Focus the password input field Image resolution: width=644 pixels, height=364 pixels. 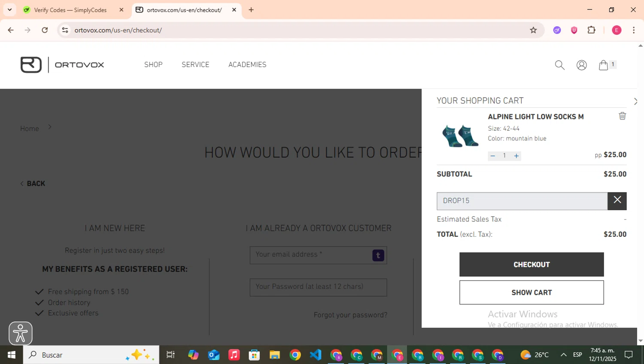click(318, 288)
